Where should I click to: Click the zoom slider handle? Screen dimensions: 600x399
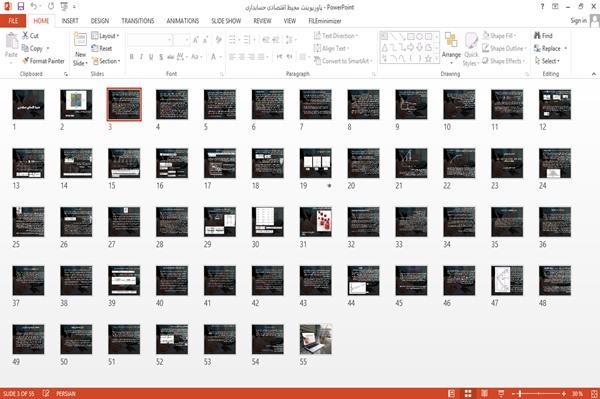tap(520, 393)
